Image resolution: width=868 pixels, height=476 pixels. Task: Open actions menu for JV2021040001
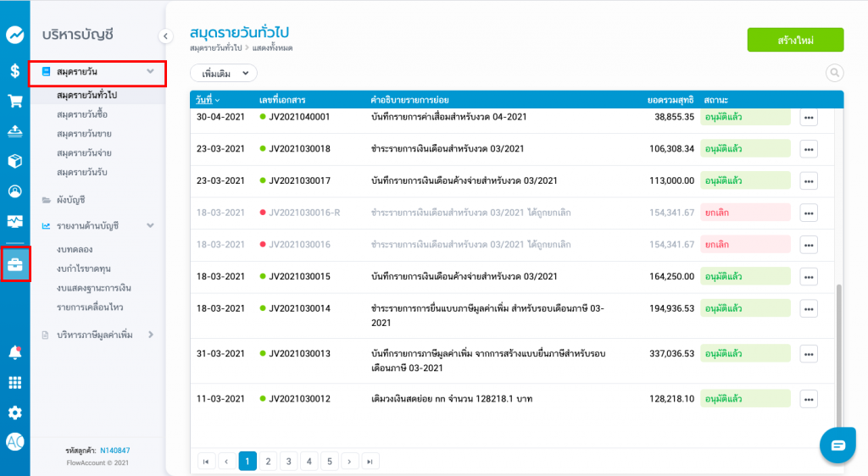[x=809, y=117]
